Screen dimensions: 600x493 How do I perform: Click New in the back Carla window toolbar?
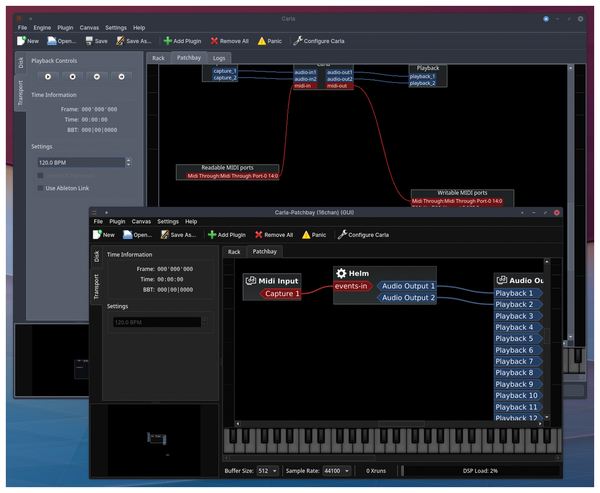pos(28,41)
